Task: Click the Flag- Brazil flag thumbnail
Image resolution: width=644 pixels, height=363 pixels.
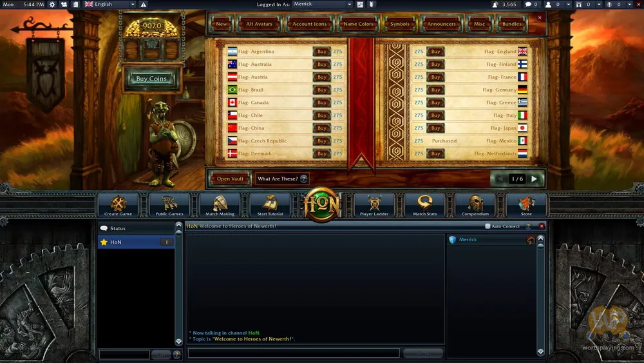Action: click(x=232, y=90)
